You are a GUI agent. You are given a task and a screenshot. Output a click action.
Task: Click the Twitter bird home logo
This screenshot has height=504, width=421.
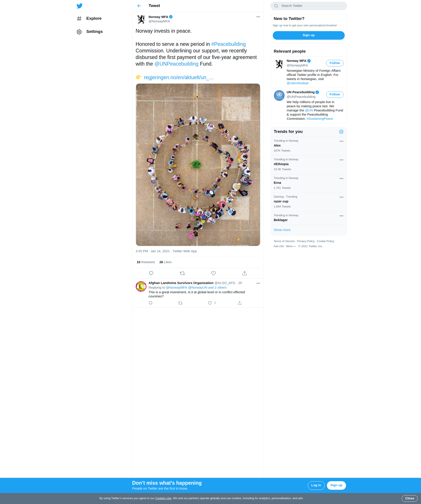79,6
